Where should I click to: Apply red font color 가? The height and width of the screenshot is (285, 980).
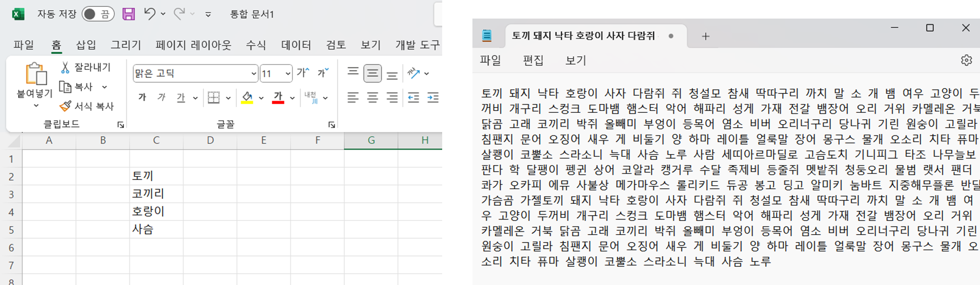click(x=278, y=97)
